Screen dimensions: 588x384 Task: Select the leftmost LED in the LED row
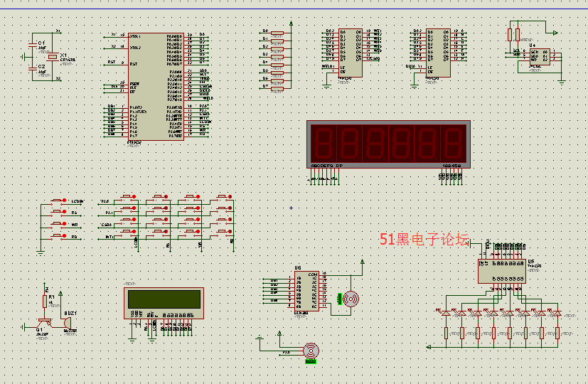coord(446,313)
